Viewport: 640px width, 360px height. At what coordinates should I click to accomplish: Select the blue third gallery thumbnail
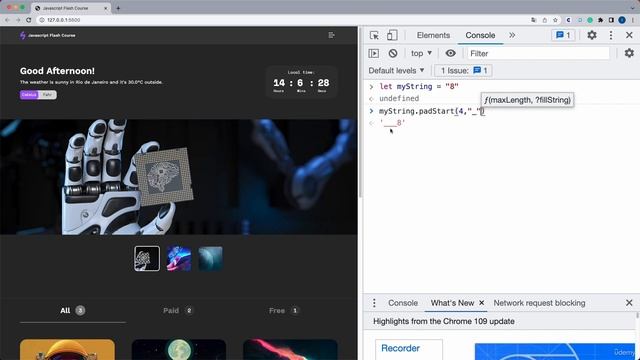[211, 258]
